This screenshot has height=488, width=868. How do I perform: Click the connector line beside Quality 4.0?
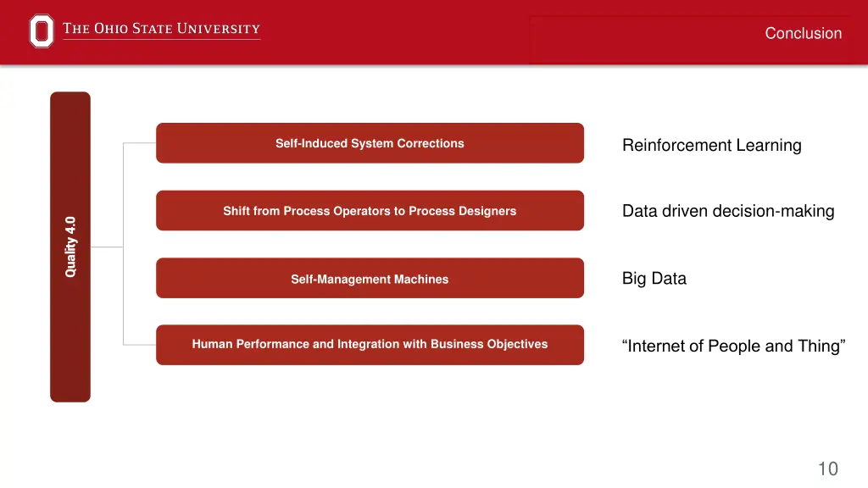pyautogui.click(x=106, y=247)
